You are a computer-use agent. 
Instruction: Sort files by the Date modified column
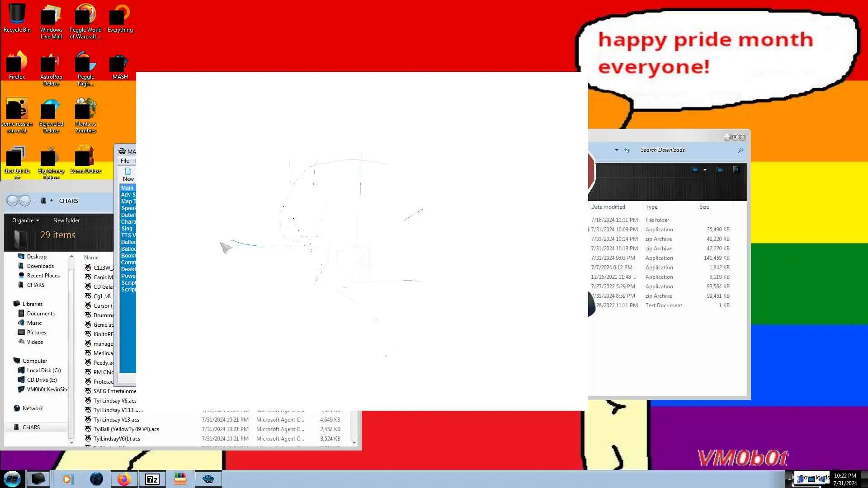point(608,207)
